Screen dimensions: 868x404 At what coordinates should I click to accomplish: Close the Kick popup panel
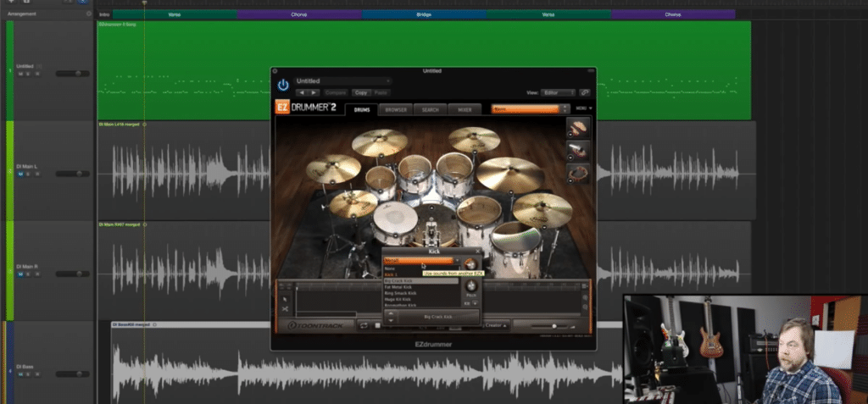pyautogui.click(x=478, y=252)
